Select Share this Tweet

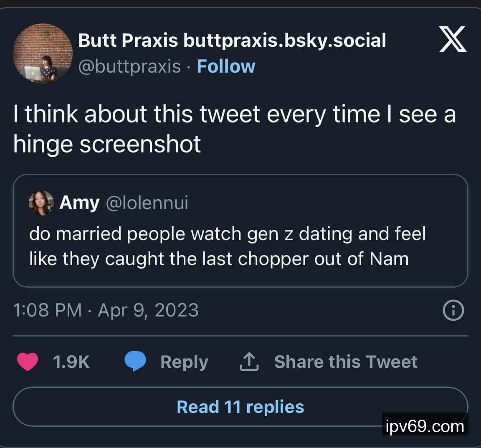coord(346,362)
